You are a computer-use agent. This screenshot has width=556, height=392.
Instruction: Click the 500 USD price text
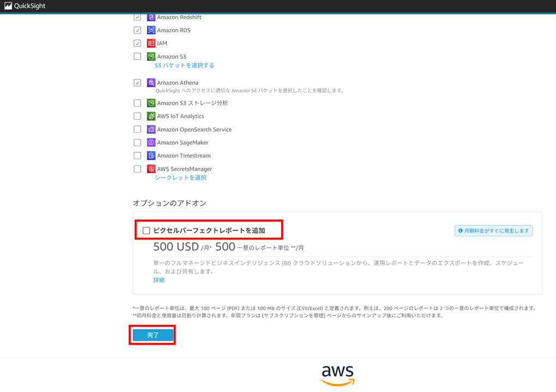point(176,247)
